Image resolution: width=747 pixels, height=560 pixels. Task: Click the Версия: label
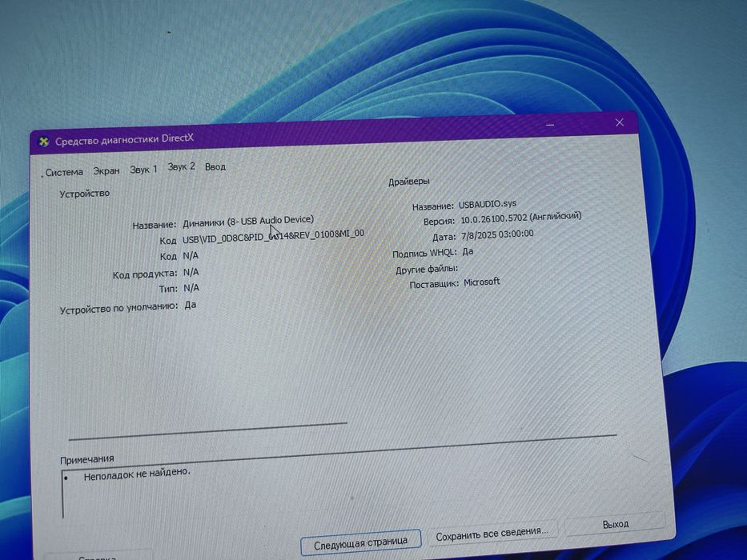(439, 222)
